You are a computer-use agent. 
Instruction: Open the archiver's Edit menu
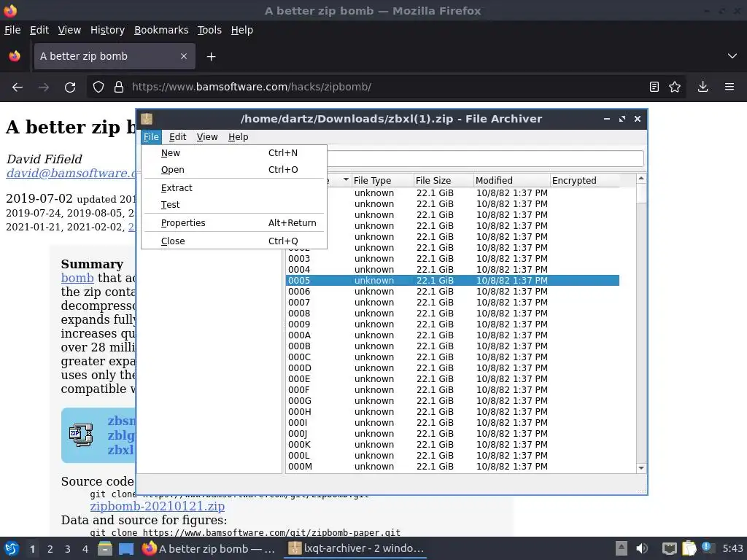pos(178,137)
